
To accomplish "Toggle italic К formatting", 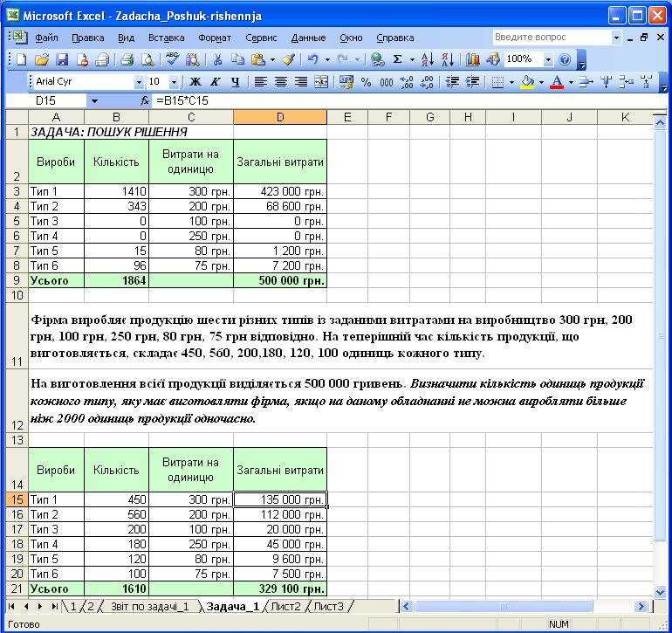I will pos(216,81).
